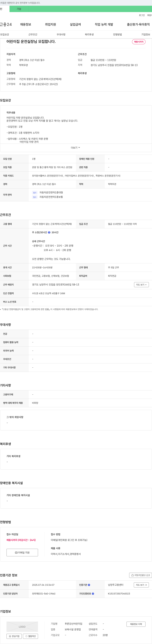
Task: Jump to the 전형방법 section tab
Action: [x=117, y=34]
